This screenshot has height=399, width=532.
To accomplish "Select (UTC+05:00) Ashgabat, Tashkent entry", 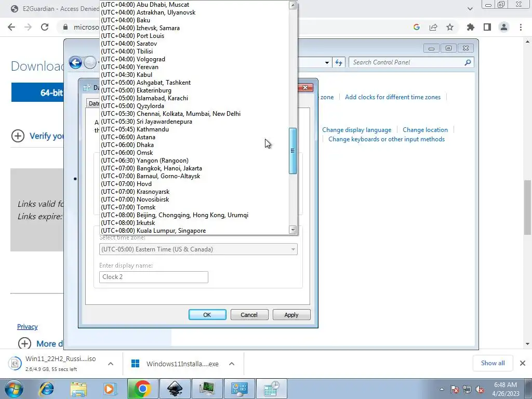I will point(194,83).
